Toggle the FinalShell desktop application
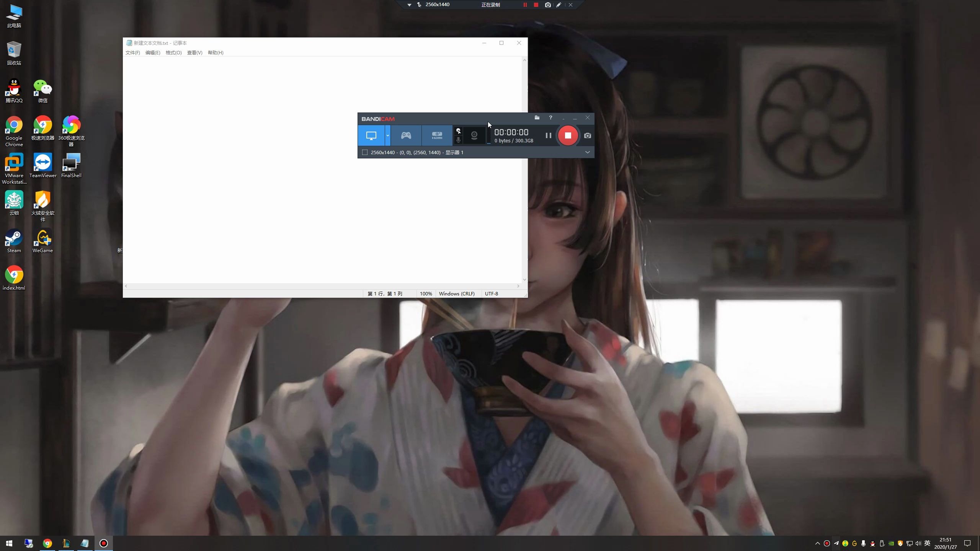Screen dimensions: 980x551 [x=71, y=167]
